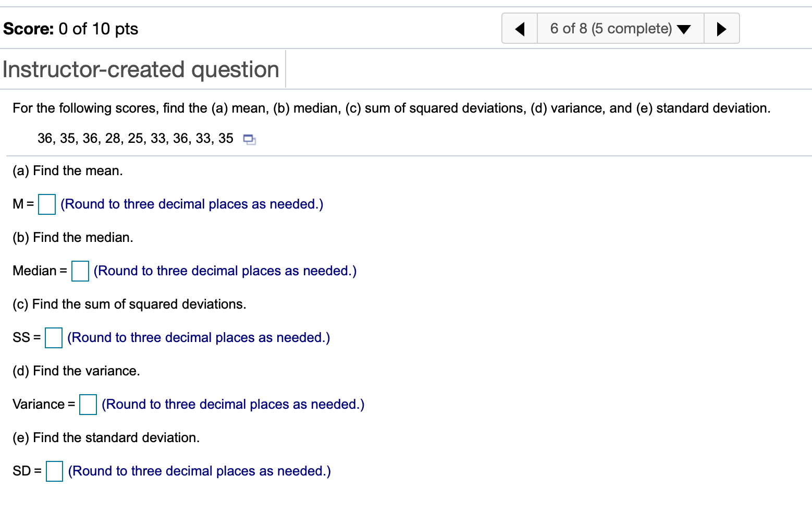Open the data popup icon beside the scores
The height and width of the screenshot is (512, 812).
click(x=250, y=139)
